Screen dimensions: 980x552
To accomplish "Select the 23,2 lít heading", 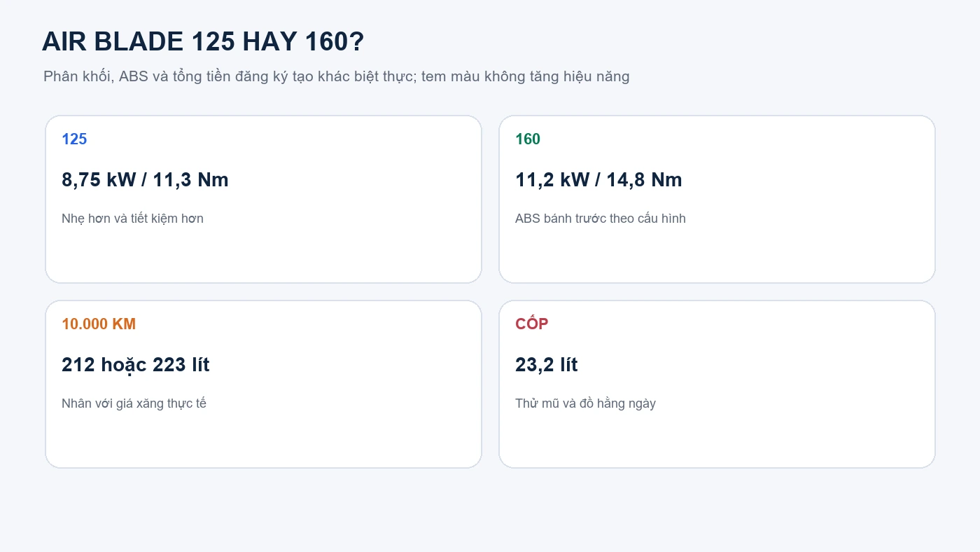I will tap(547, 365).
